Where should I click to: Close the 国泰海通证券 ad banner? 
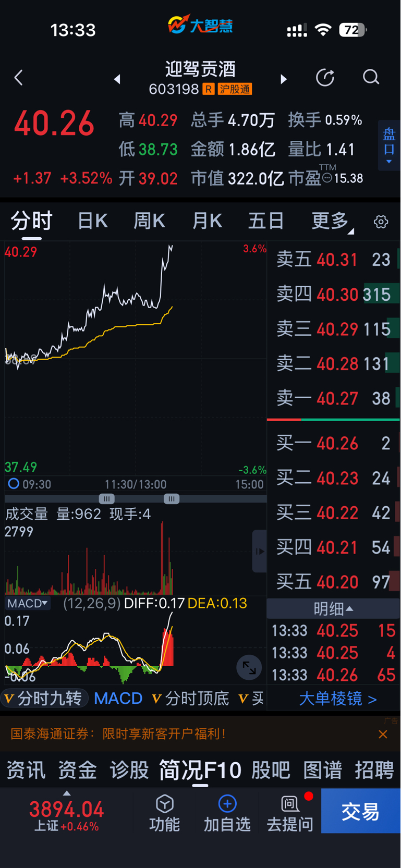[x=383, y=734]
